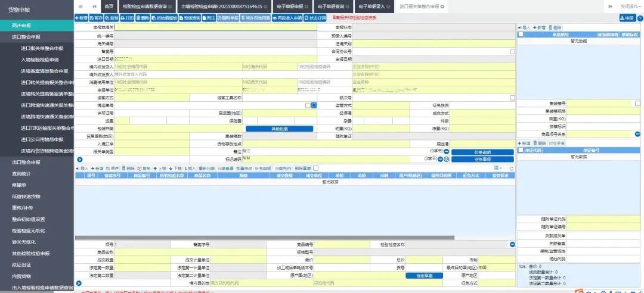Click the refresh icon of goods list
The image size is (644, 293).
click(512, 169)
